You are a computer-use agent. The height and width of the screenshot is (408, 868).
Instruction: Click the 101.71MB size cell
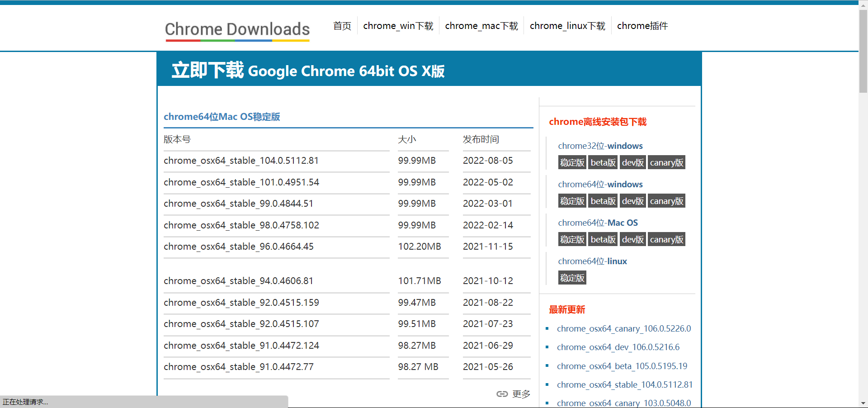(420, 281)
